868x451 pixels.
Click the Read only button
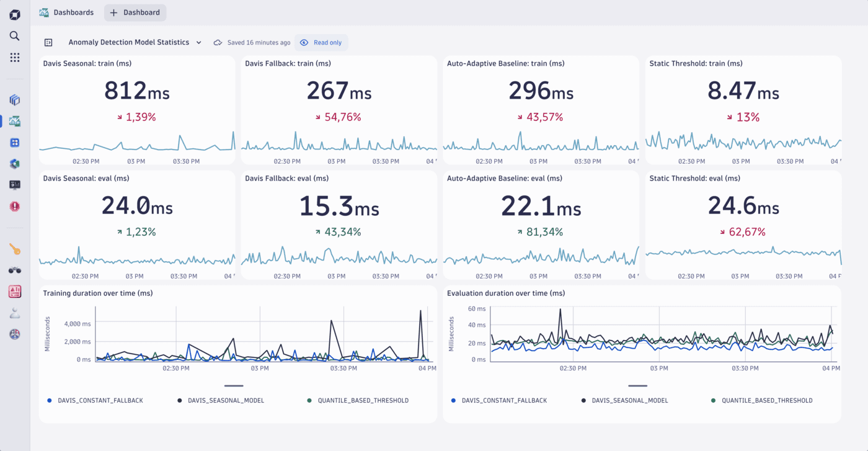point(321,42)
